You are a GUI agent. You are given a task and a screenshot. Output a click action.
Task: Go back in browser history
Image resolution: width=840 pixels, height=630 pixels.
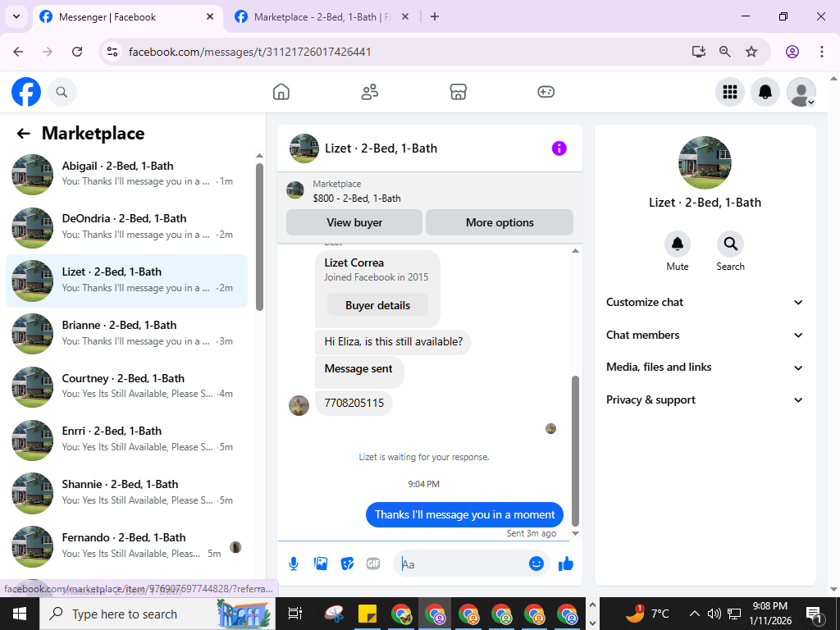pos(18,52)
